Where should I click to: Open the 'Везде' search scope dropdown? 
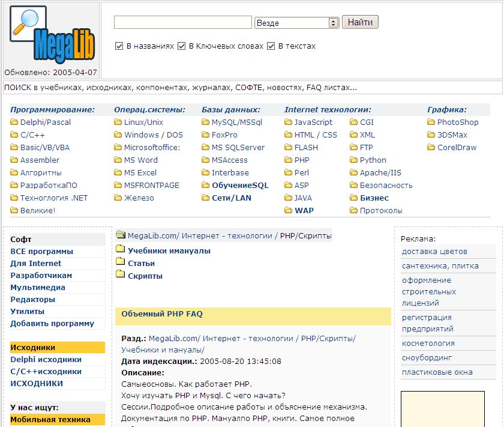click(296, 23)
